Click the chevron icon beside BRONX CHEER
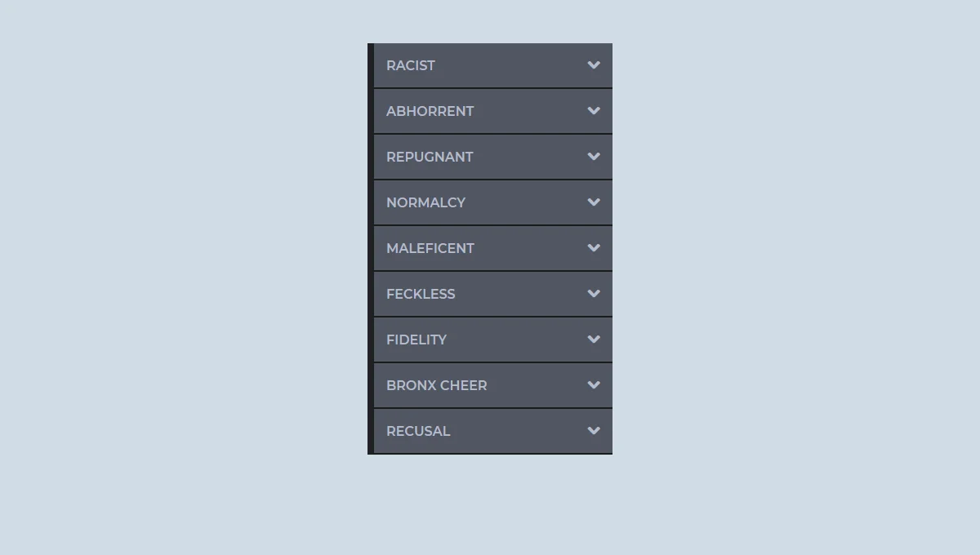 tap(594, 385)
